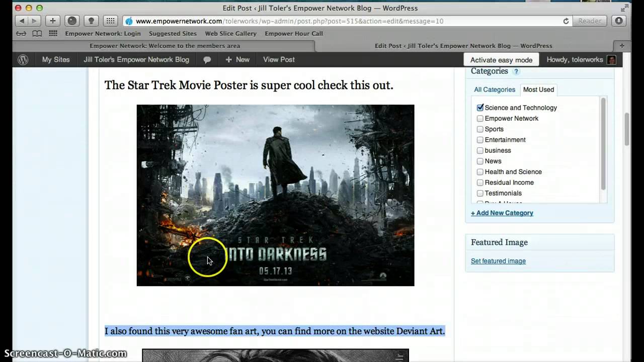Image resolution: width=644 pixels, height=362 pixels.
Task: Open Top Sites grid in toolbar
Action: [x=110, y=21]
